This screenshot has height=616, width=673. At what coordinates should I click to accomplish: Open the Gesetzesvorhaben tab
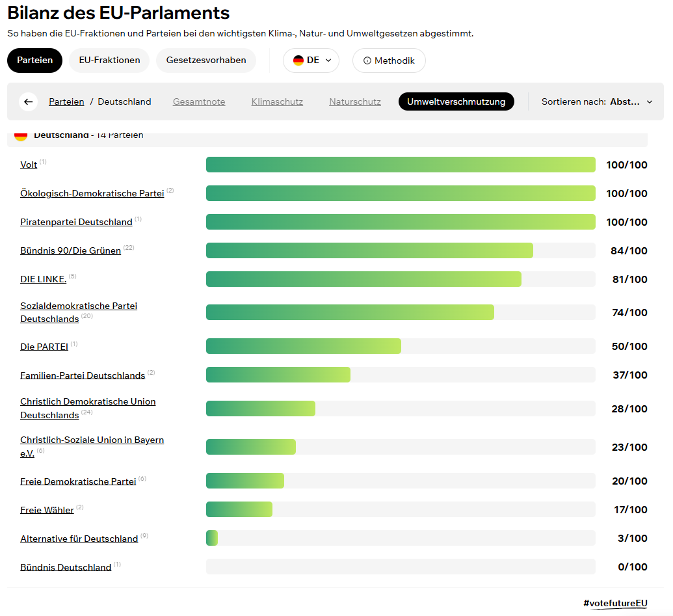click(206, 60)
